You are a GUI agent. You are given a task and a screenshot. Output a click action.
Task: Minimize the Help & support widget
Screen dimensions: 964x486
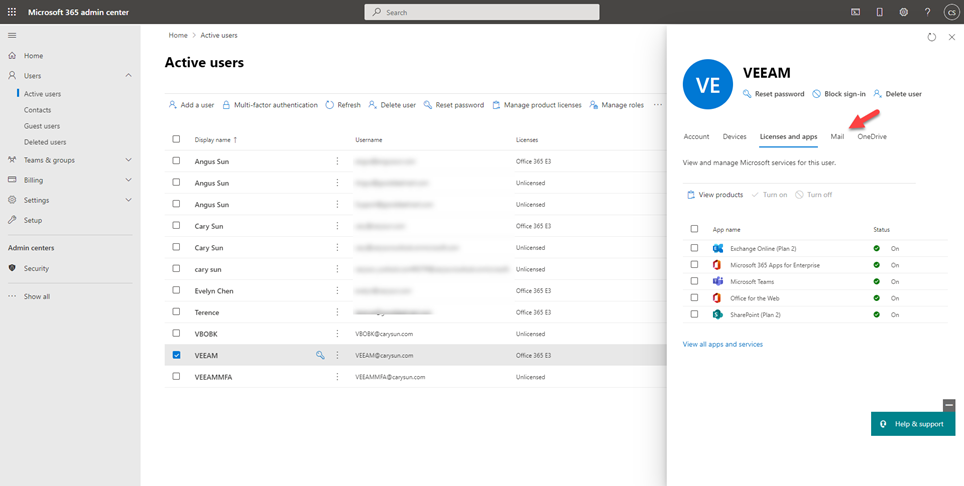click(949, 406)
